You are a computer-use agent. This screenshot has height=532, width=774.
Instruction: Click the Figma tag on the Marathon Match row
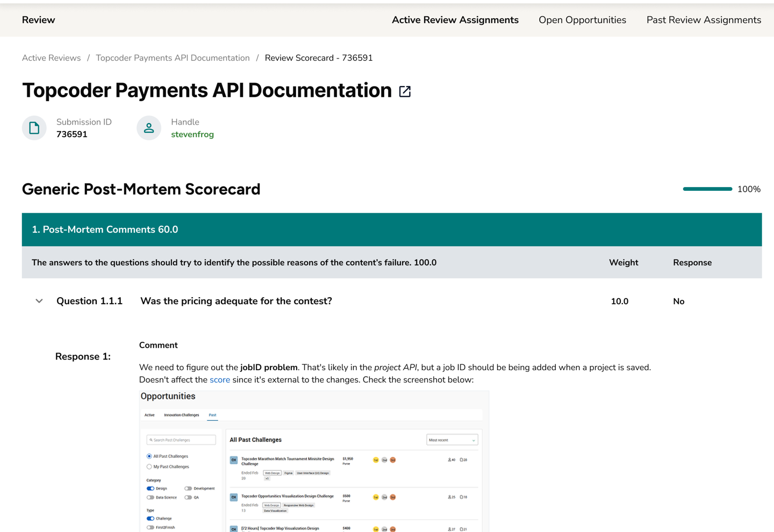point(289,473)
